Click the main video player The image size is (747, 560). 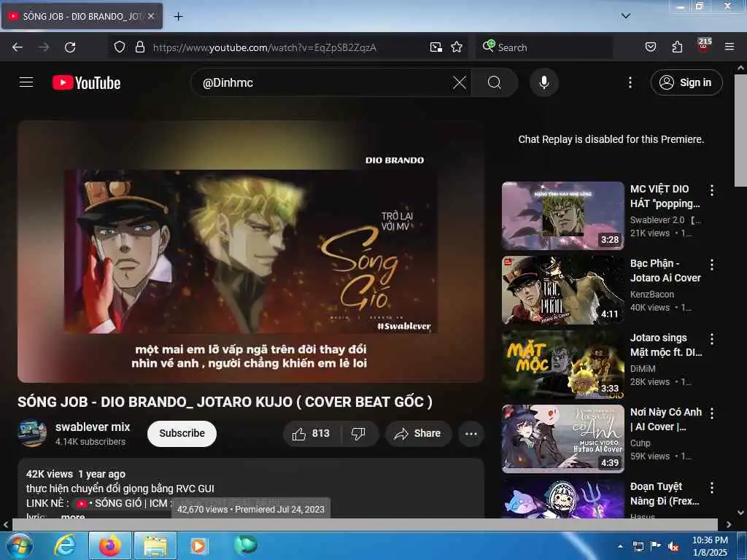tap(251, 252)
